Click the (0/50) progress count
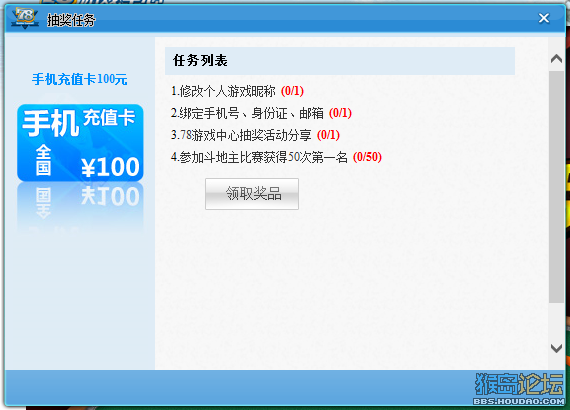Image resolution: width=570 pixels, height=410 pixels. click(x=367, y=157)
